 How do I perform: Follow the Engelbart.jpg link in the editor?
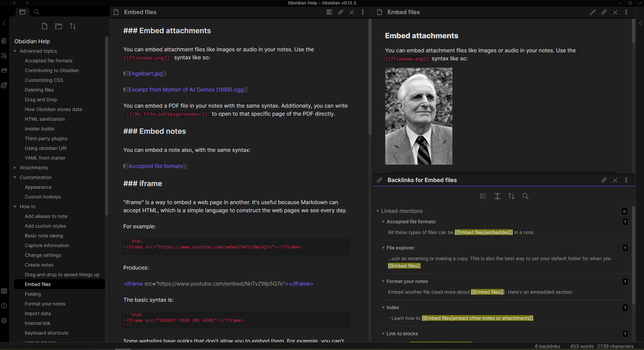tap(146, 73)
